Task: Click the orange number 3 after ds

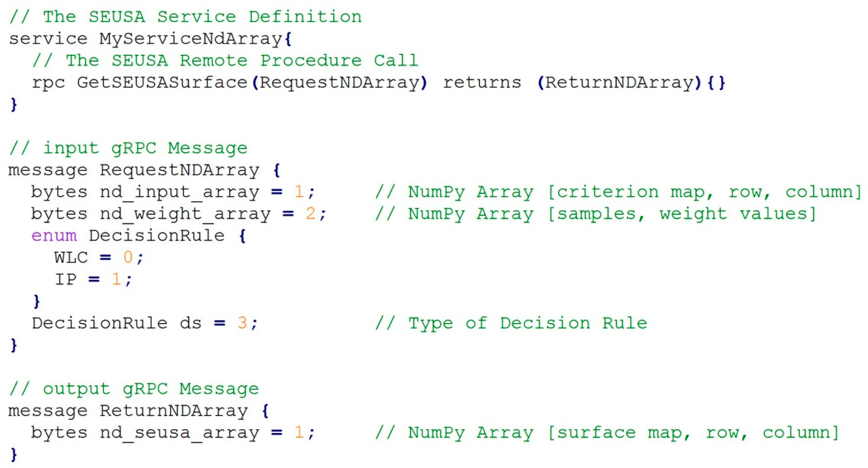Action: tap(242, 323)
